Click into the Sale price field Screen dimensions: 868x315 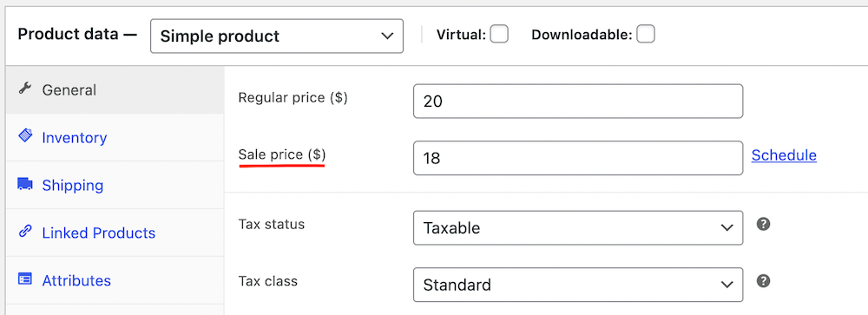(578, 158)
